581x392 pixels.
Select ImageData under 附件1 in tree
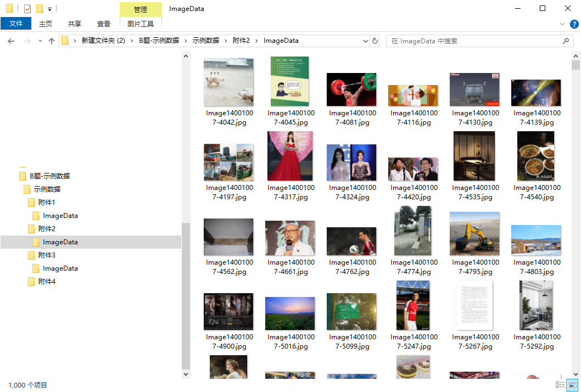click(60, 216)
